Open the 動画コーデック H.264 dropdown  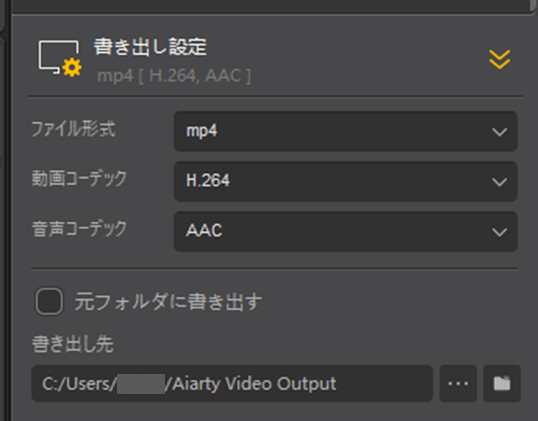pos(346,181)
